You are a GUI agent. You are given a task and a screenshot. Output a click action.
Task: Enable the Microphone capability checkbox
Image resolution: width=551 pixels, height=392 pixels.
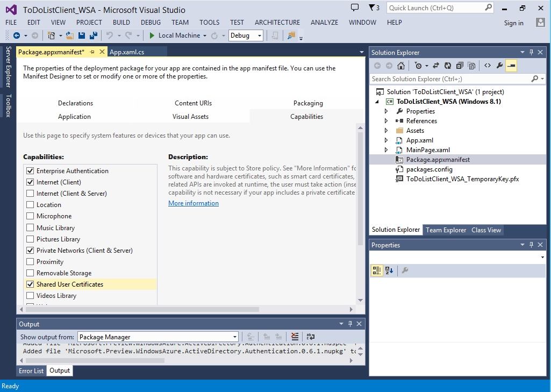pyautogui.click(x=30, y=216)
